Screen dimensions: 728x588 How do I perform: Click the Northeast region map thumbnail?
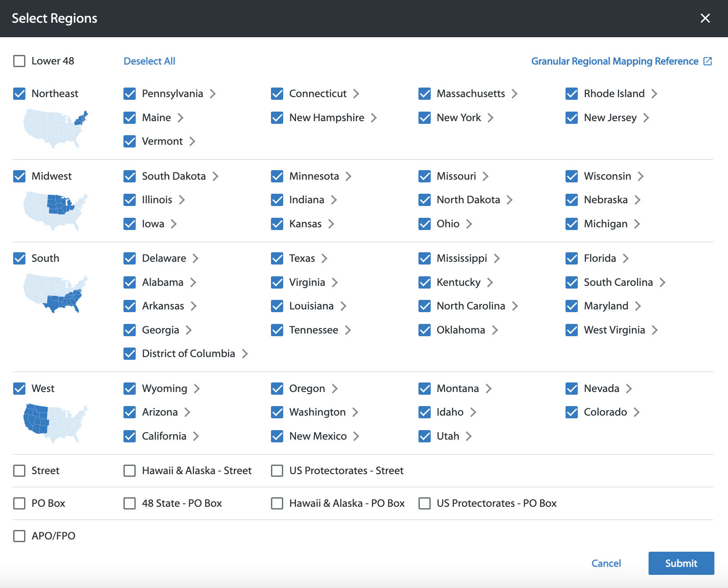(55, 128)
